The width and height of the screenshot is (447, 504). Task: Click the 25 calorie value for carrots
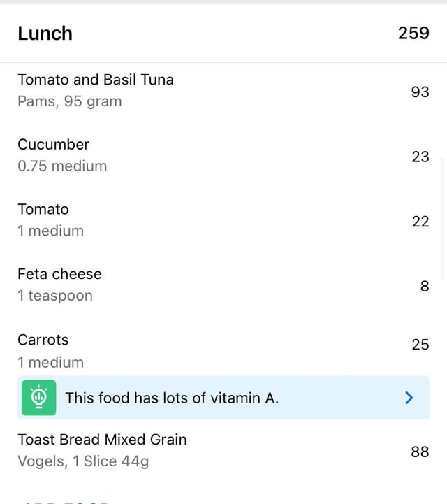point(420,345)
